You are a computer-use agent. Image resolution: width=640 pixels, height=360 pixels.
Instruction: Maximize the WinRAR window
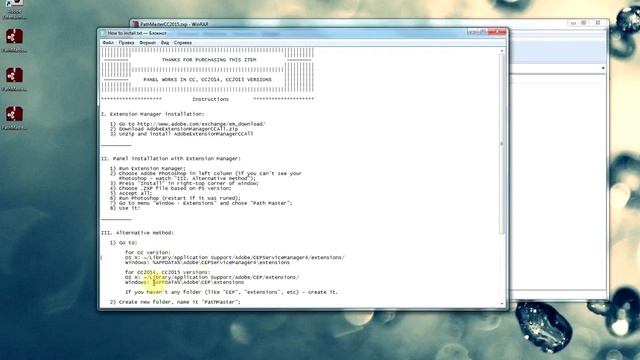click(584, 23)
